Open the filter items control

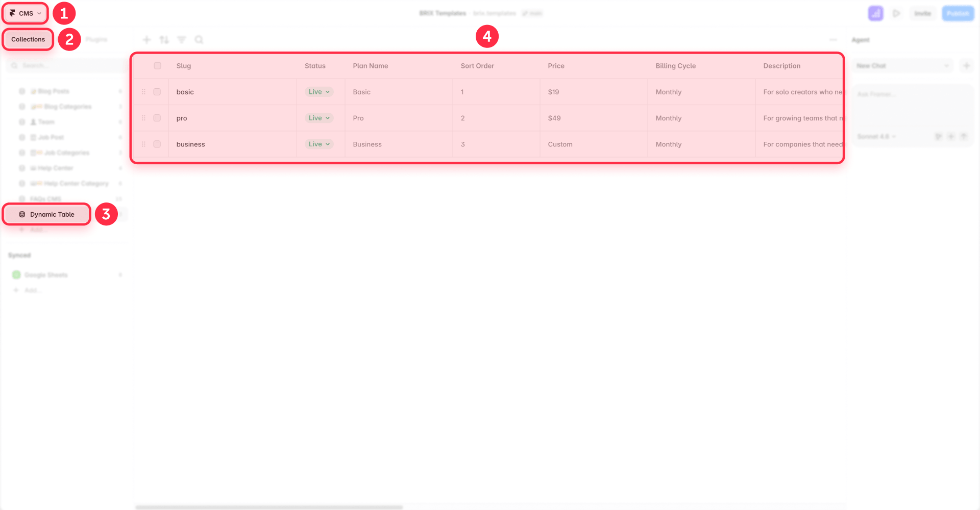pos(182,40)
